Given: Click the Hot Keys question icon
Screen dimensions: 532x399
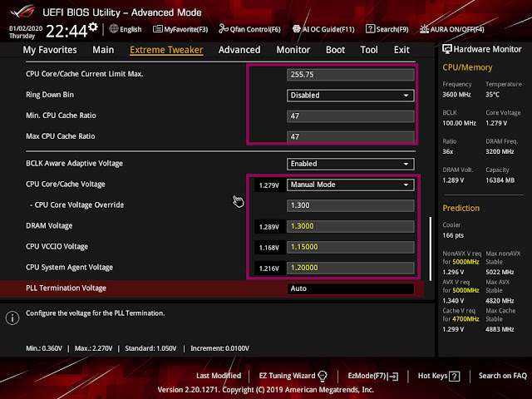Looking at the screenshot, I should click(454, 377).
